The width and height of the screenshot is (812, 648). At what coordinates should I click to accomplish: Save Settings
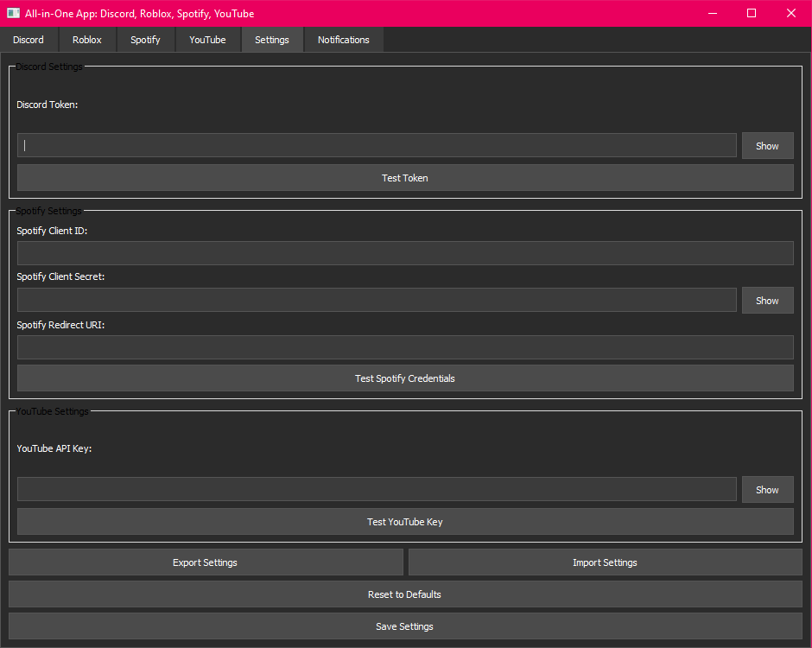[x=405, y=626]
